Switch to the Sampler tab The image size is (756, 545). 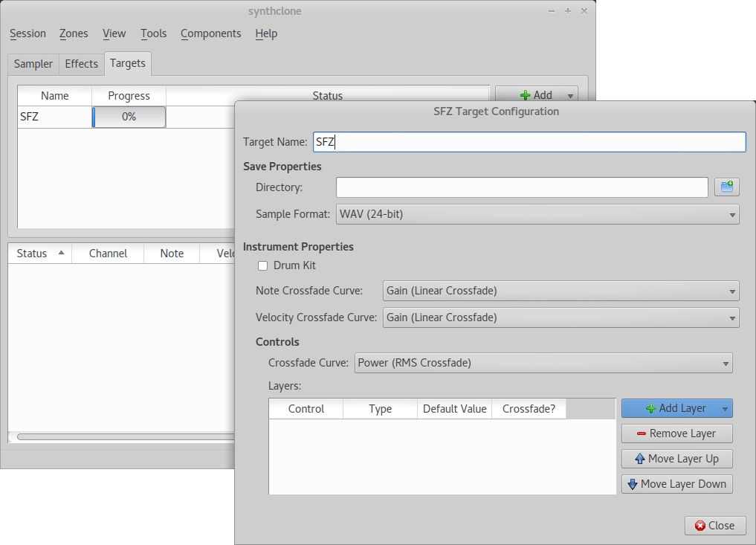33,64
